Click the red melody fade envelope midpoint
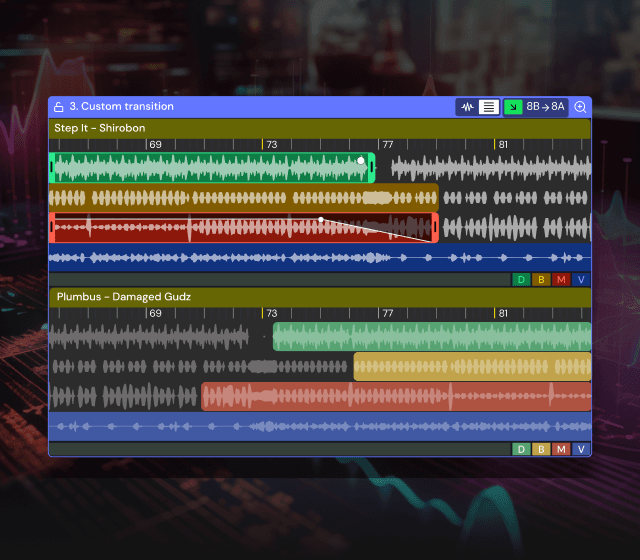The height and width of the screenshot is (560, 640). point(320,219)
